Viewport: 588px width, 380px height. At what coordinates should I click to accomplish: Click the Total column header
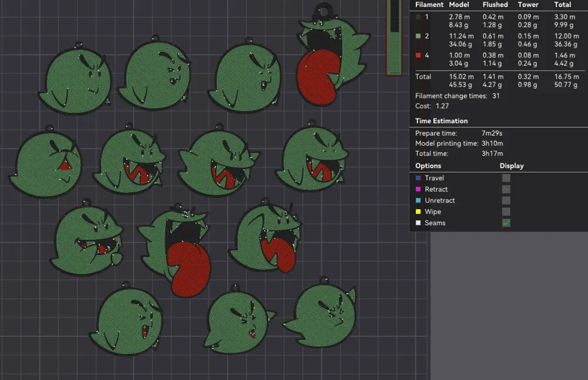pos(563,5)
